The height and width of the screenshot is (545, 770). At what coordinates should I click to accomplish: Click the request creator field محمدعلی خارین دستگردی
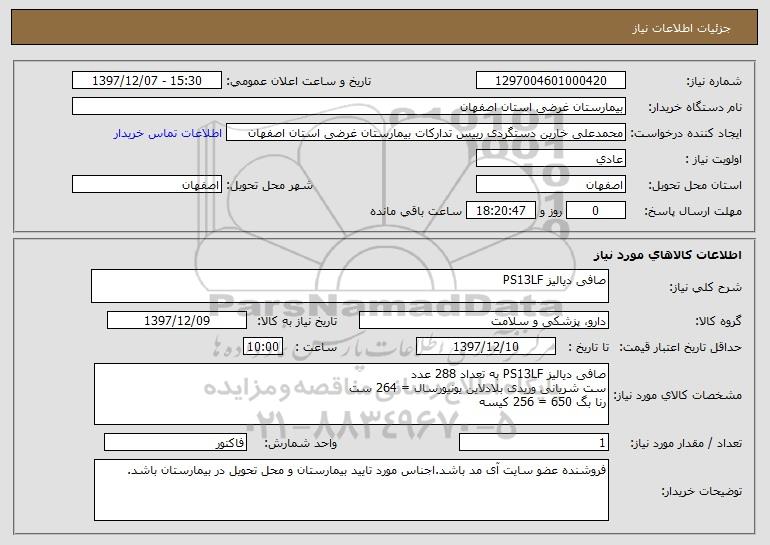pyautogui.click(x=426, y=133)
